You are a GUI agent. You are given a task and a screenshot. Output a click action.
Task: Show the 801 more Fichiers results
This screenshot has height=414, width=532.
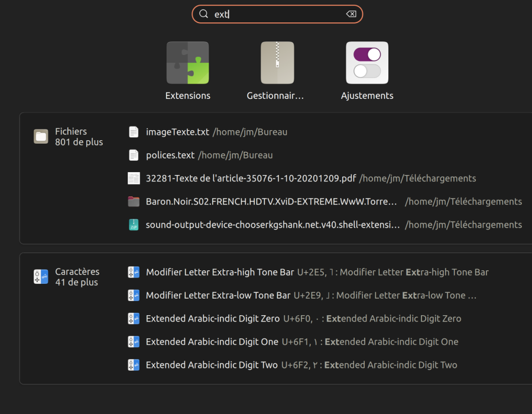[x=79, y=142]
